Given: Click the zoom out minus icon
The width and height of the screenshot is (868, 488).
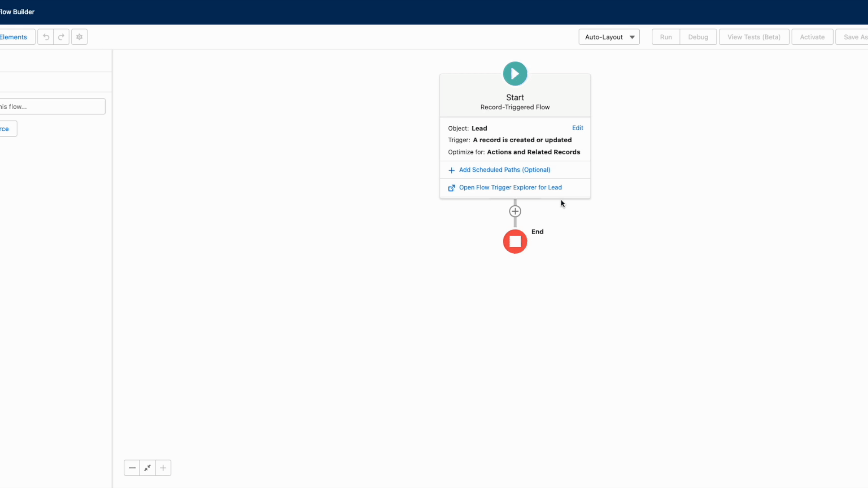Looking at the screenshot, I should [132, 468].
